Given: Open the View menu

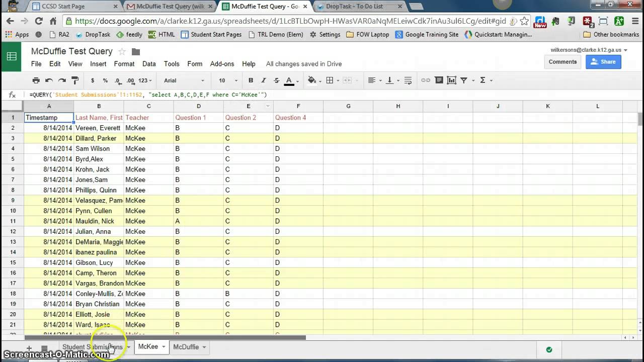Looking at the screenshot, I should (75, 64).
